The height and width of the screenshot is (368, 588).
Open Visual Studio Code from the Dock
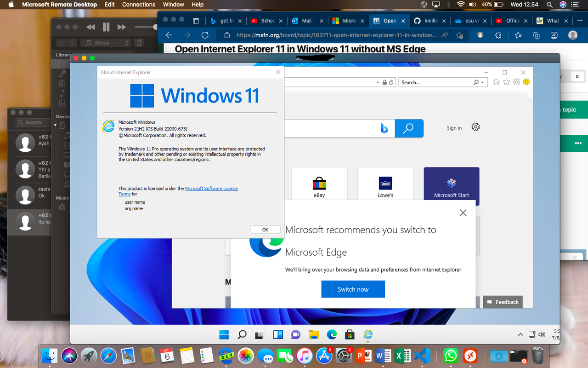[x=422, y=356]
